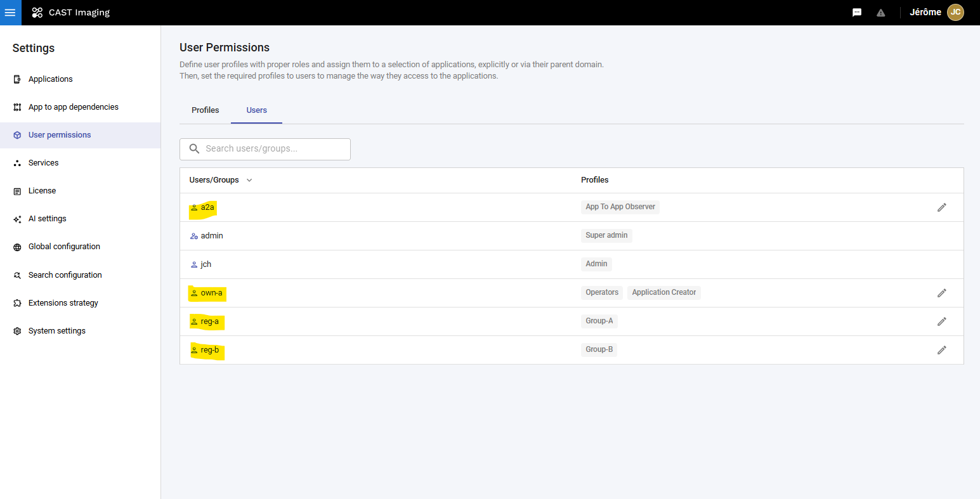Navigate to Extensions strategy

(x=63, y=303)
